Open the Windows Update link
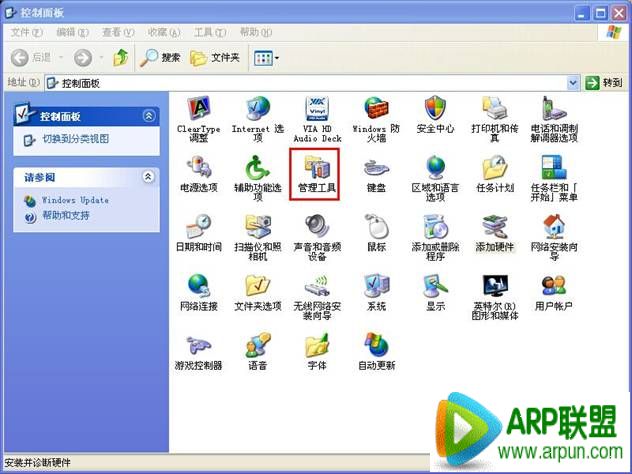Image resolution: width=632 pixels, height=474 pixels. point(75,200)
